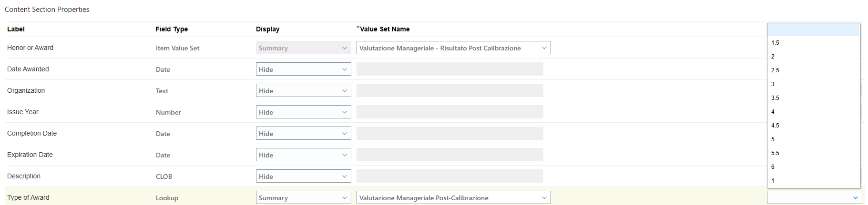Click the Value Set Name column header
Screen dimensions: 868x205
[384, 29]
